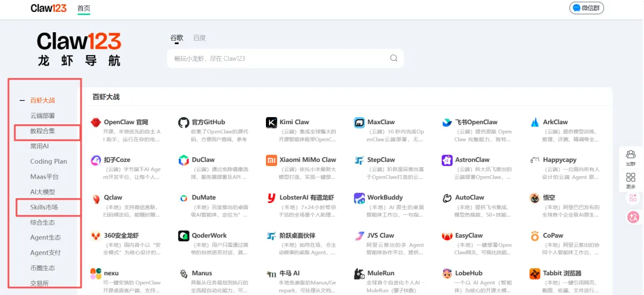The width and height of the screenshot is (644, 295).
Task: Open the WorkBuddy purple icon
Action: (360, 198)
